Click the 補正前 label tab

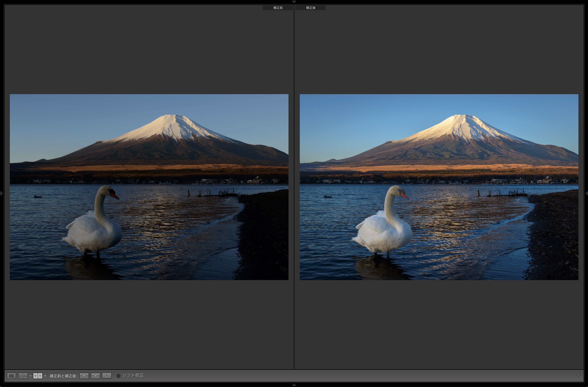tap(278, 8)
